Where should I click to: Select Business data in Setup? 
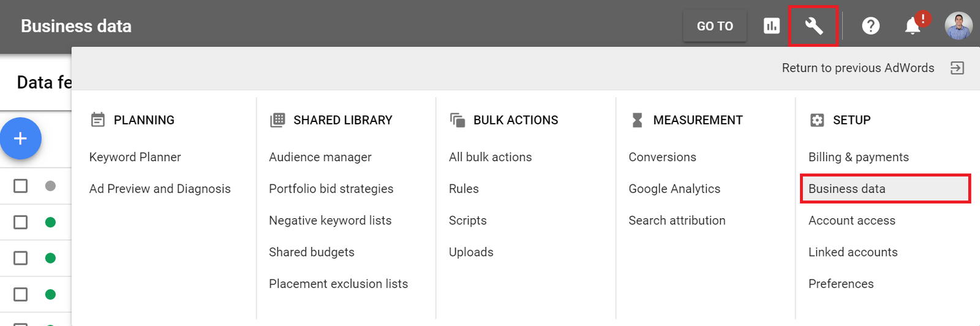tap(846, 189)
